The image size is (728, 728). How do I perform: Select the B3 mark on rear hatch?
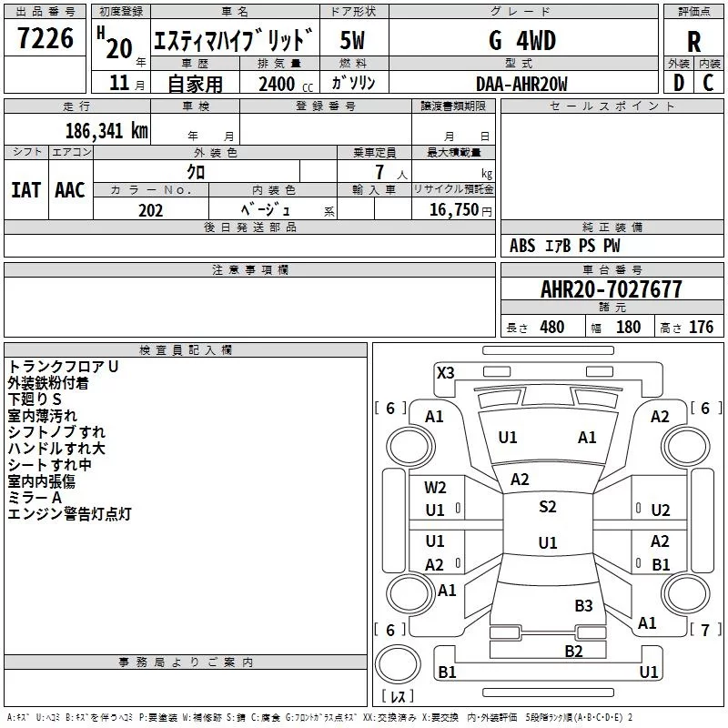click(x=583, y=606)
